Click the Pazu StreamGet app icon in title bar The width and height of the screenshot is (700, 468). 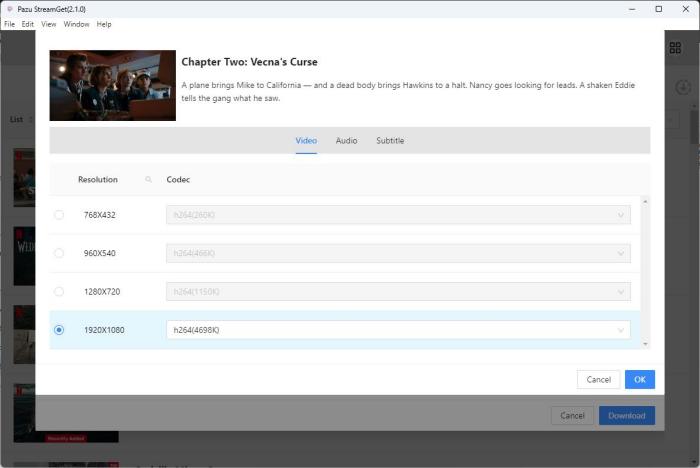pos(10,9)
